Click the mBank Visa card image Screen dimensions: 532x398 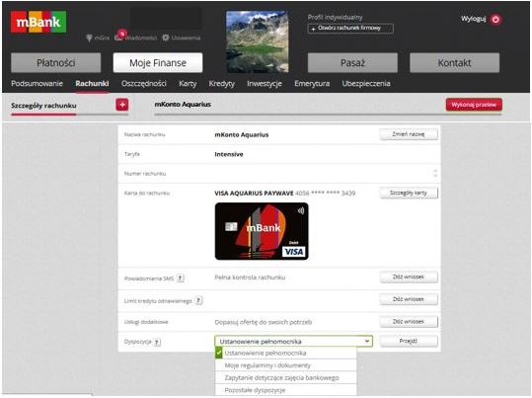point(262,231)
